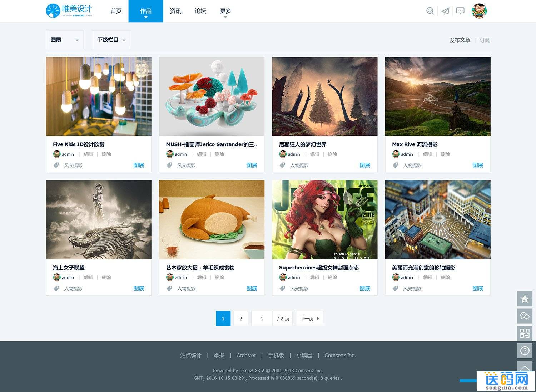Open 论坛 in the navigation bar
This screenshot has width=536, height=392.
click(200, 11)
